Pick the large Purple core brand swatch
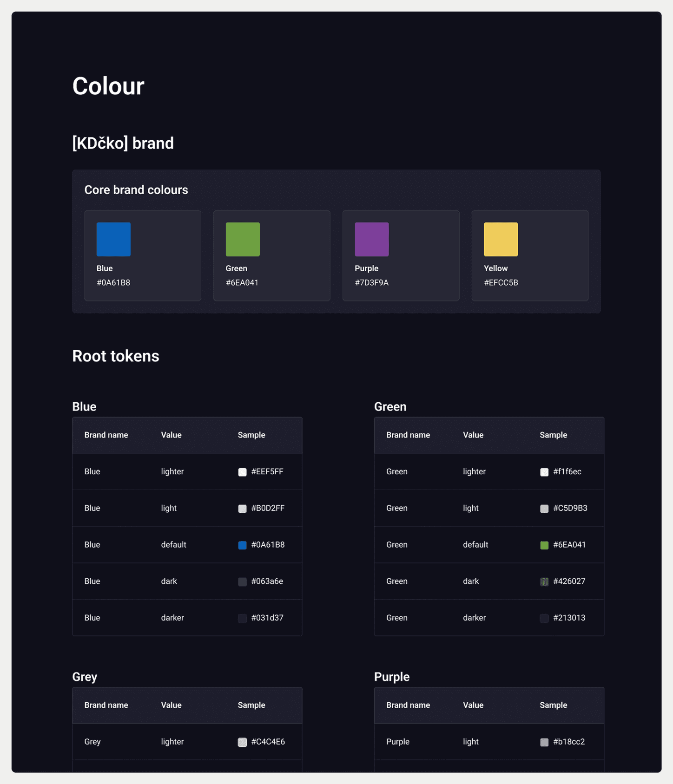The image size is (673, 784). [372, 239]
